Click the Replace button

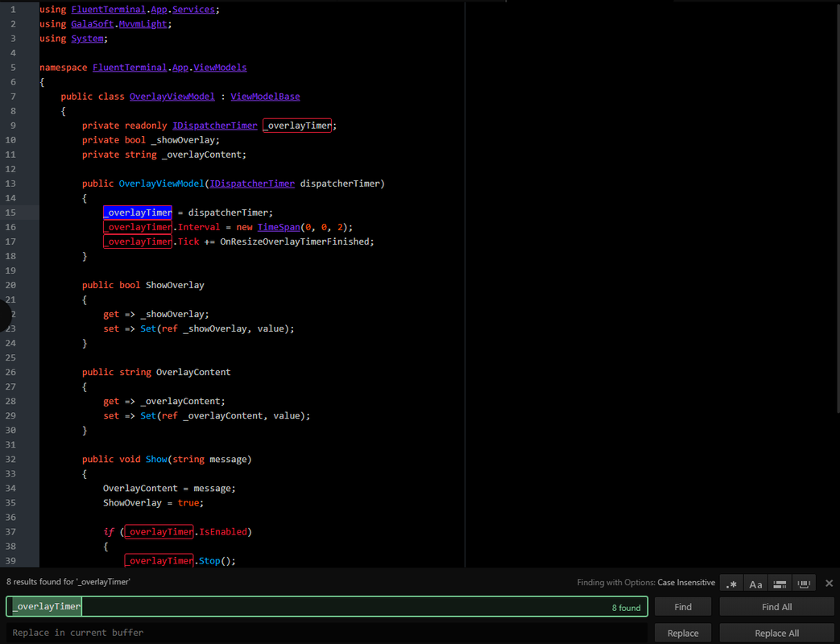[682, 633]
